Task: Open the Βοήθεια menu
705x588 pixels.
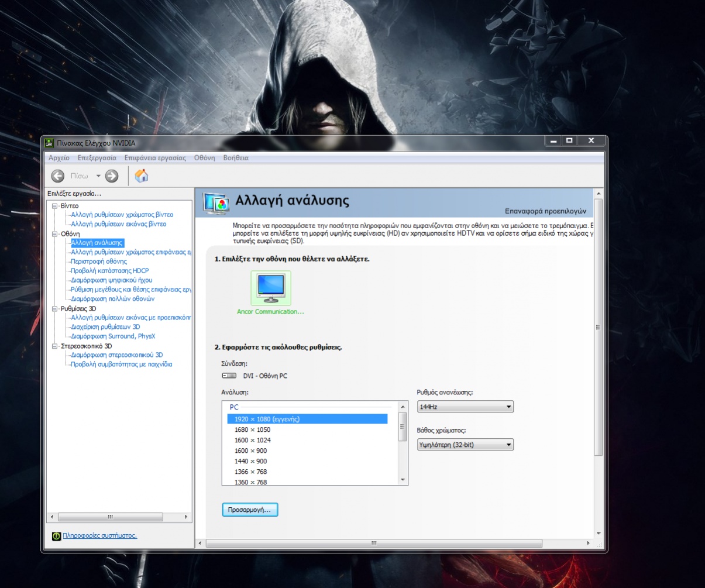Action: click(236, 158)
